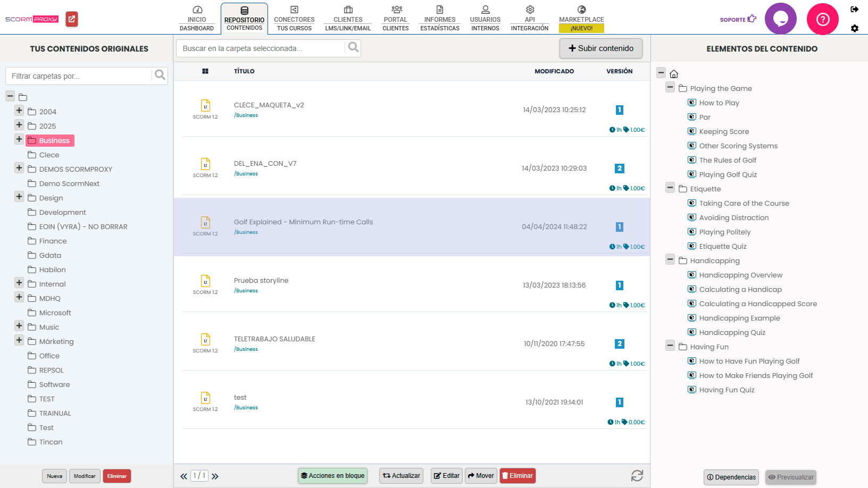Click the Previsualizar button
This screenshot has width=868, height=488.
791,477
